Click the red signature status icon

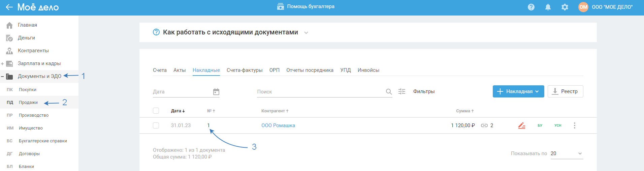(522, 125)
